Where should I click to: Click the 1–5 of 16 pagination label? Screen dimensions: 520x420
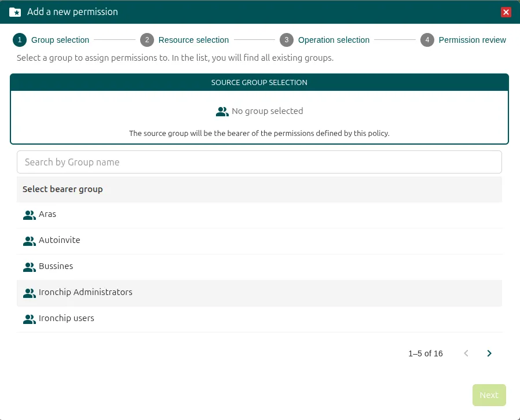[x=426, y=353]
